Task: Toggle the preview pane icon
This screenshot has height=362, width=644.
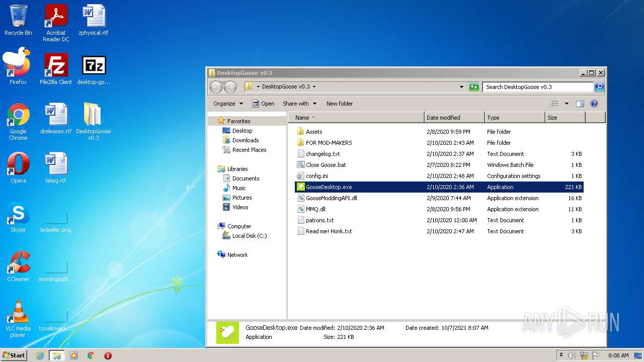Action: point(580,104)
